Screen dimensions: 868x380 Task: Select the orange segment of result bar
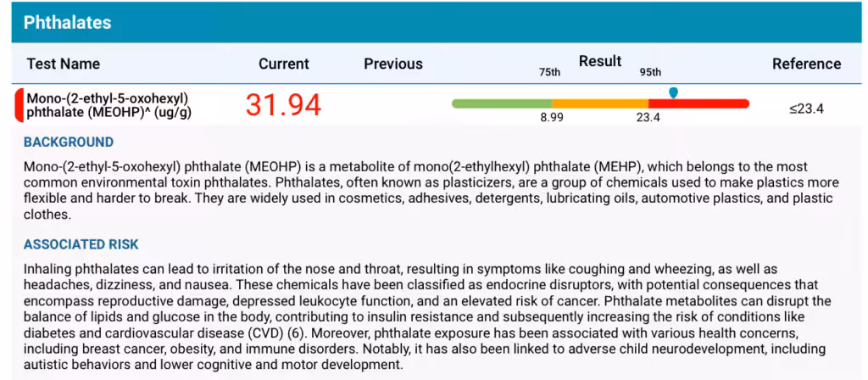(x=600, y=103)
